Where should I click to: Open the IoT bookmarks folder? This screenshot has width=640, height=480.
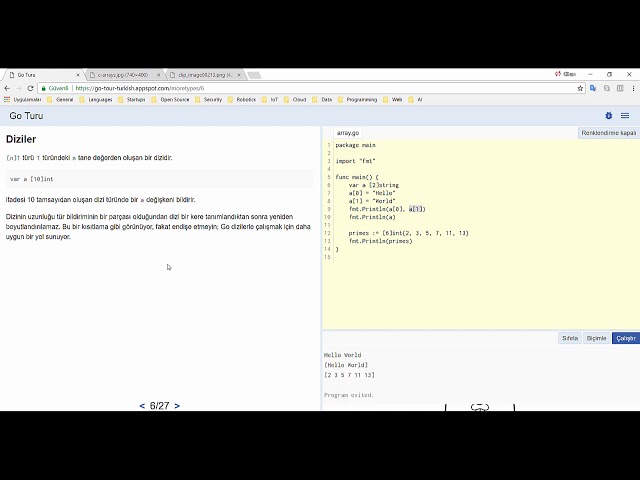[270, 100]
